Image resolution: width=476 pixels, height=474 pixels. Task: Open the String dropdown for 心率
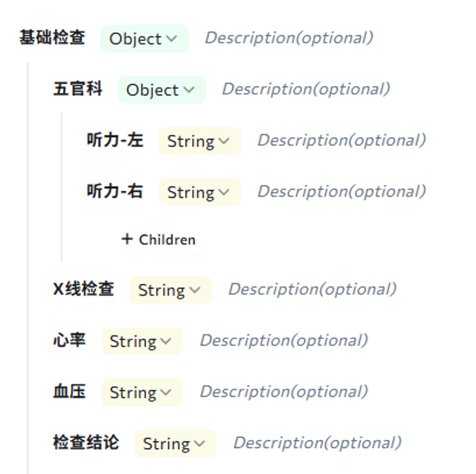click(142, 341)
